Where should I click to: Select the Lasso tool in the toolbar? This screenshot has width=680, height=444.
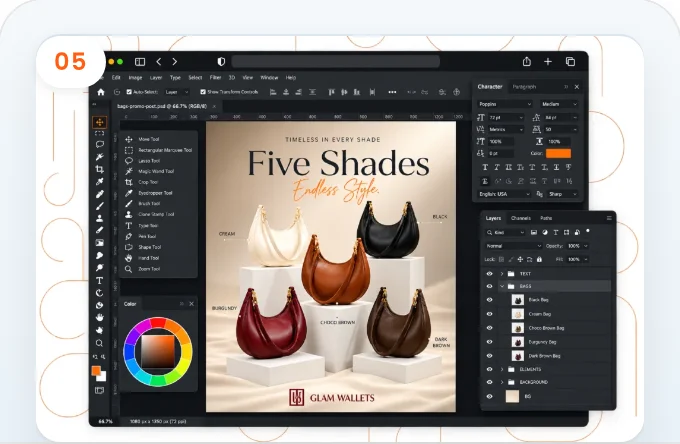click(x=100, y=144)
